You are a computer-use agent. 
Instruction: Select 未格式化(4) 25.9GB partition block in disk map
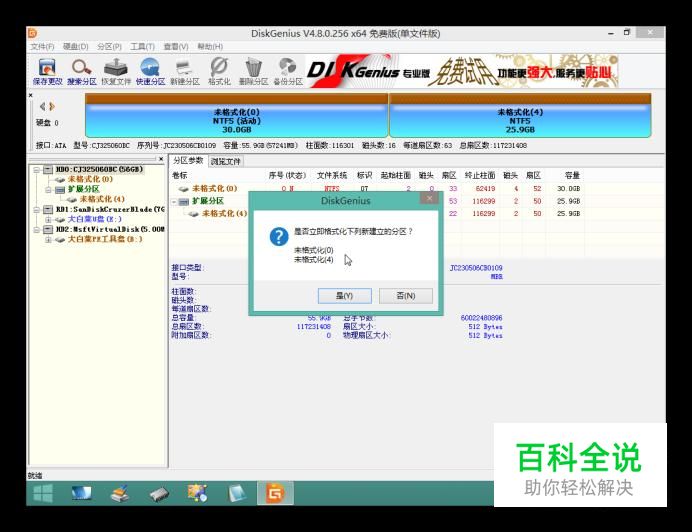pos(520,115)
